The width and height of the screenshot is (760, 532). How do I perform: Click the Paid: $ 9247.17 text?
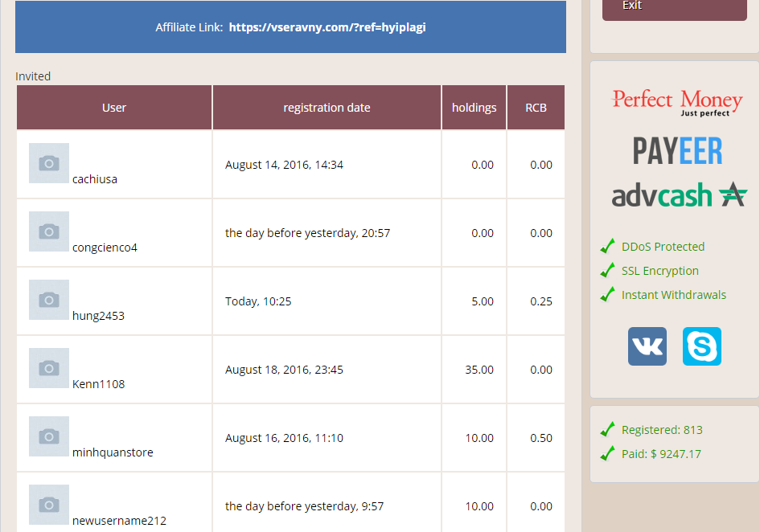coord(661,454)
